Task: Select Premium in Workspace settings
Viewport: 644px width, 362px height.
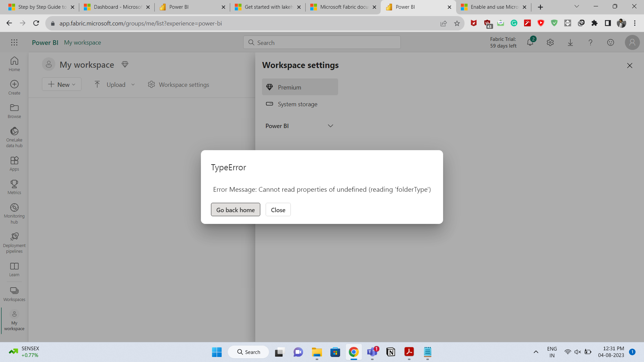Action: click(300, 87)
